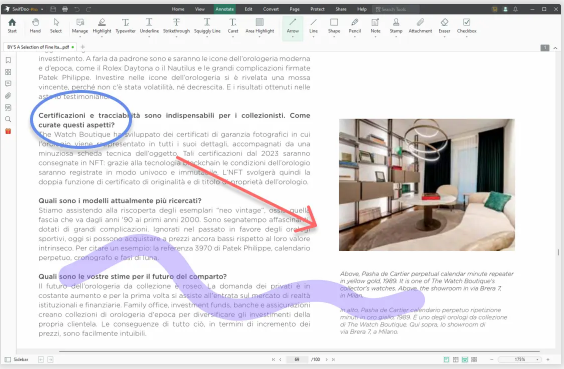Image resolution: width=564 pixels, height=369 pixels.
Task: Select the Eraser tool
Action: point(444,26)
